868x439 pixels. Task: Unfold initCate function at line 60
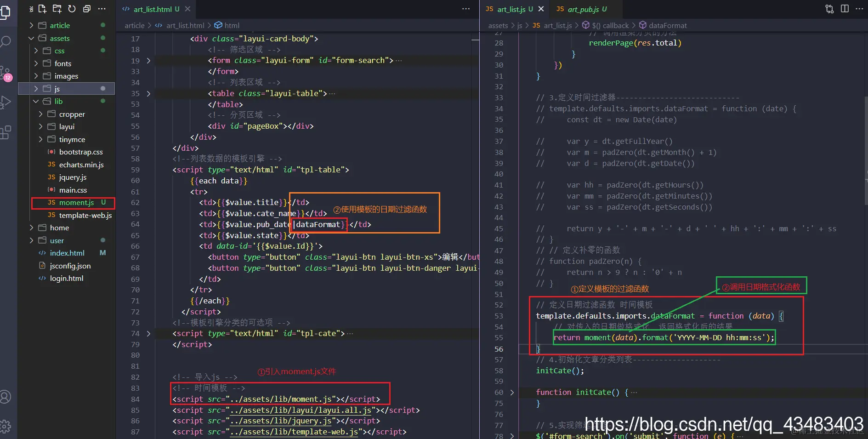(x=512, y=392)
